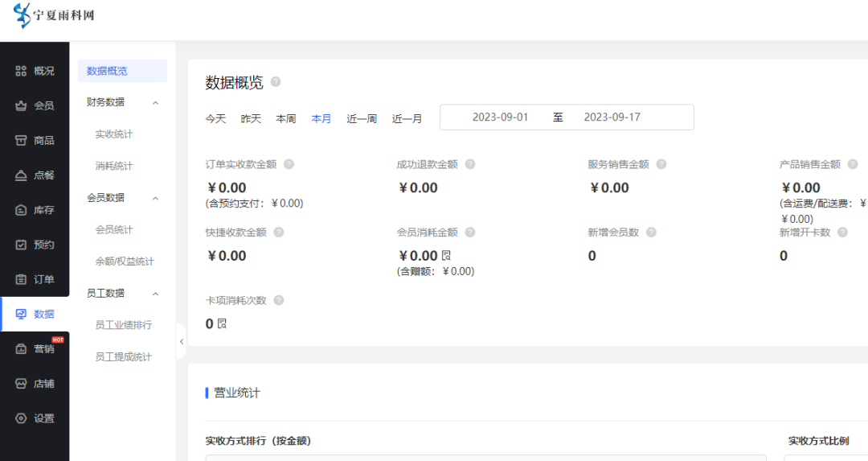Click help icon next to 服务销售金额
This screenshot has height=461, width=868.
(661, 164)
